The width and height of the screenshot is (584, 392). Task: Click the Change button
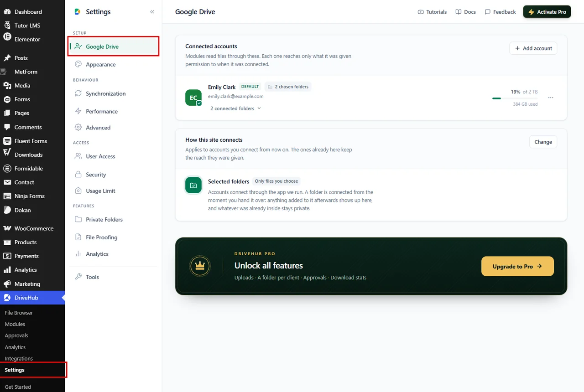543,142
